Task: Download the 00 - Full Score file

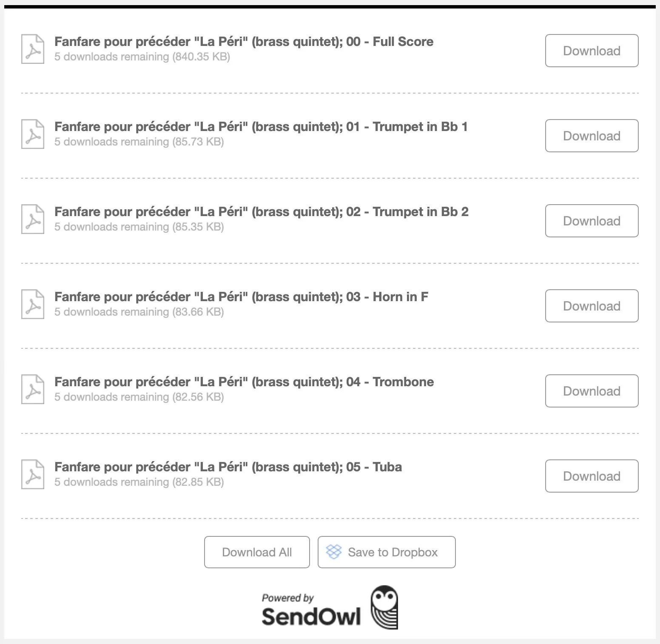Action: click(x=592, y=51)
